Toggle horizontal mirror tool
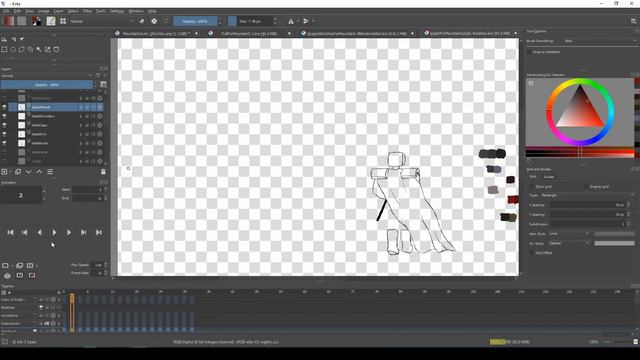 tap(291, 21)
